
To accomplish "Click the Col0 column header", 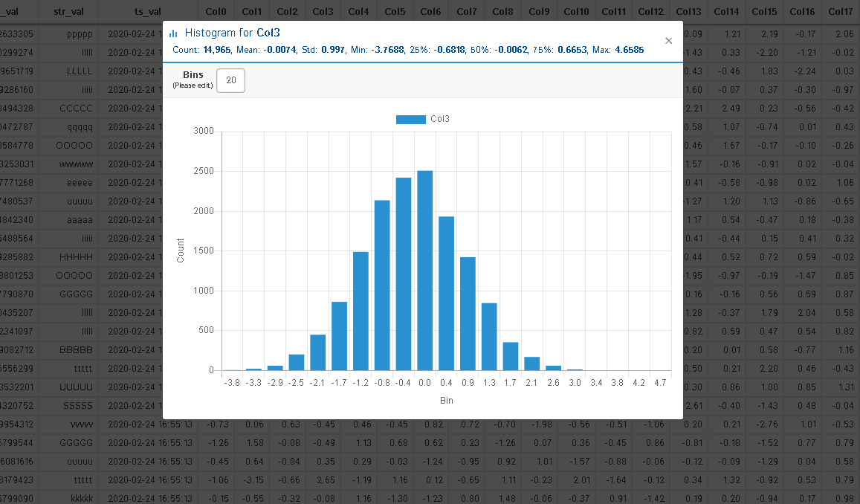I will click(216, 11).
